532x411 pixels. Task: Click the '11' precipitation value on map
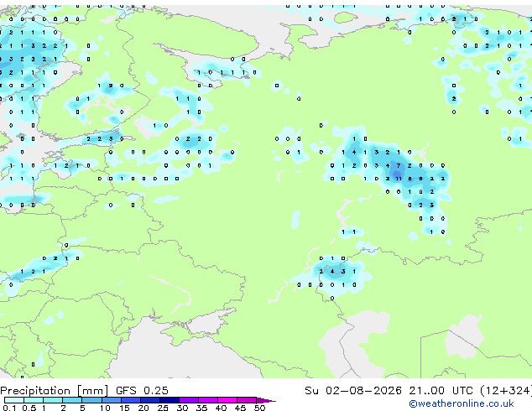[x=399, y=179]
